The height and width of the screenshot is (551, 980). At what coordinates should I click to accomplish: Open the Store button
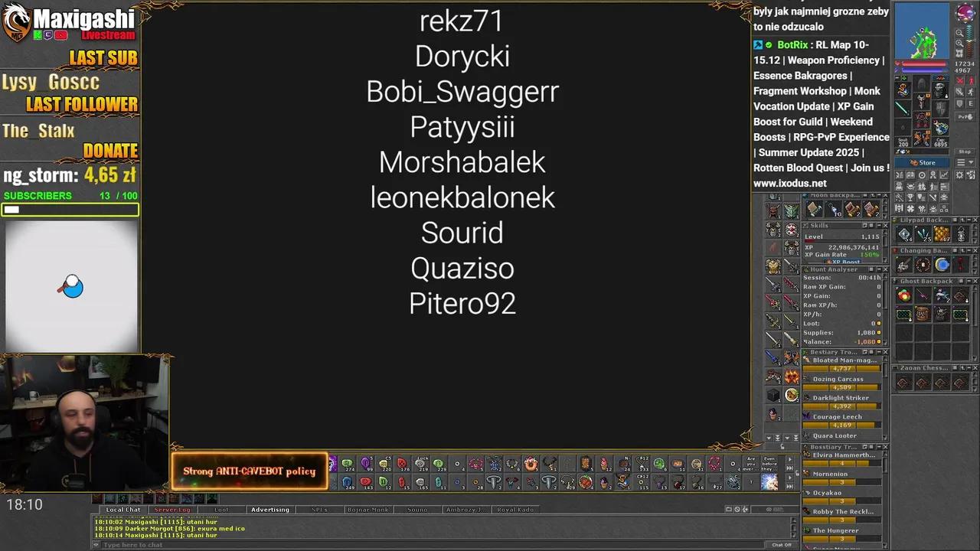(x=923, y=162)
